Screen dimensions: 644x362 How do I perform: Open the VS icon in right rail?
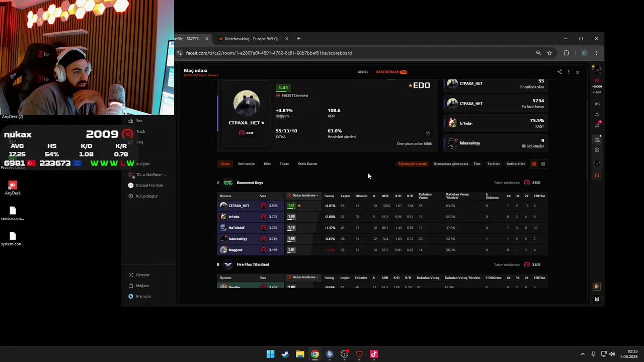click(x=597, y=104)
